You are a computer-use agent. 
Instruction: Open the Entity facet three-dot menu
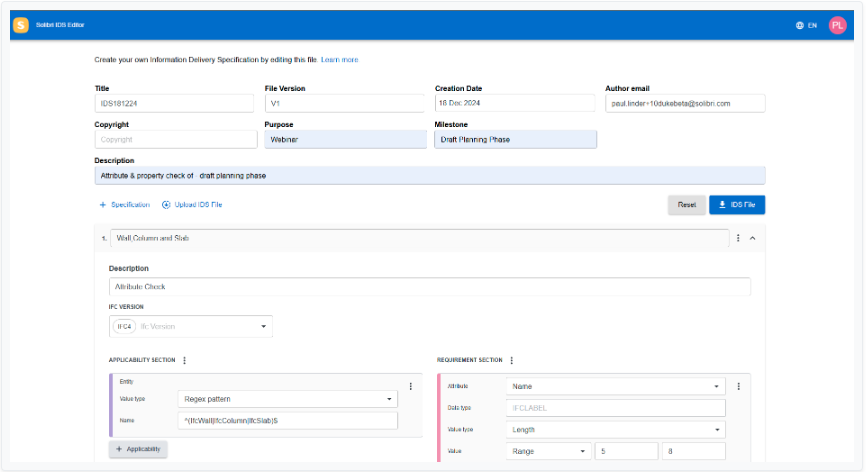click(x=410, y=386)
